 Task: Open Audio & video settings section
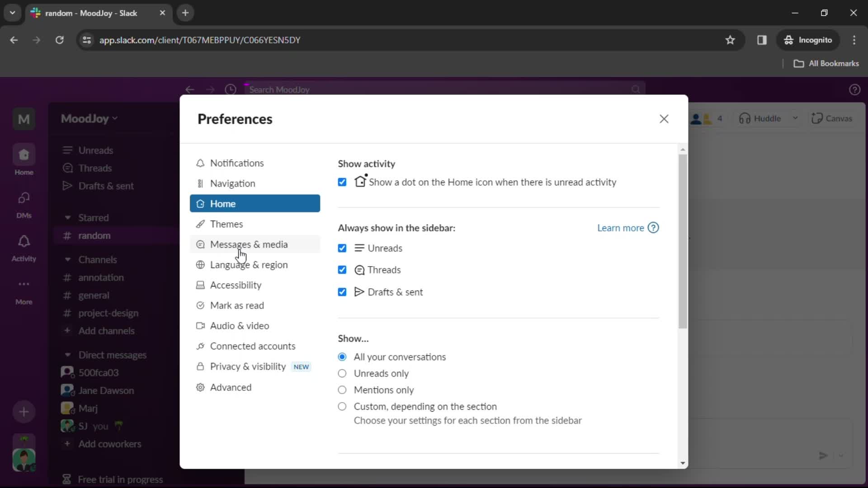click(240, 325)
